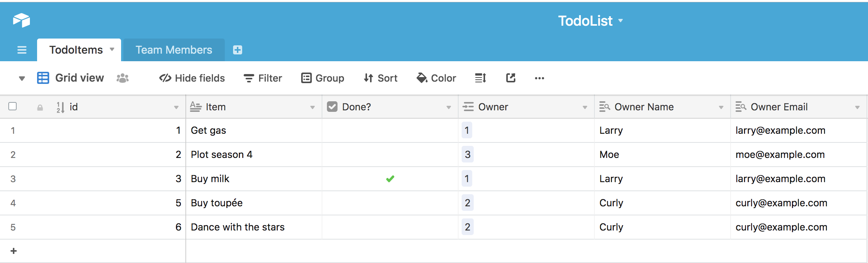
Task: Select the TodoItems tab
Action: 76,50
